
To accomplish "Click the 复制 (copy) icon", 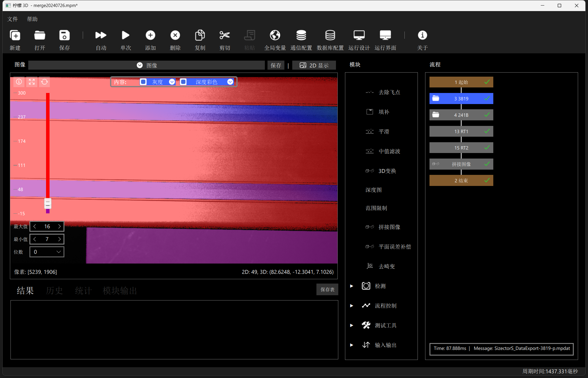I will click(x=200, y=35).
